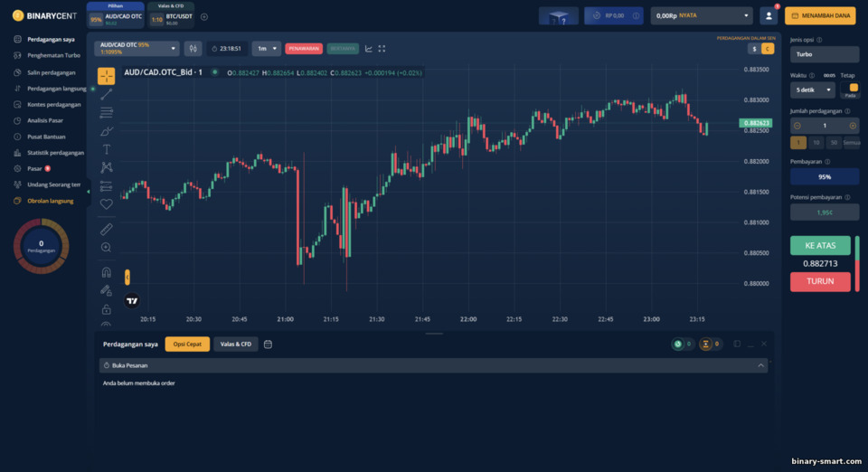868x472 pixels.
Task: Select the brush drawing tool
Action: [x=107, y=132]
